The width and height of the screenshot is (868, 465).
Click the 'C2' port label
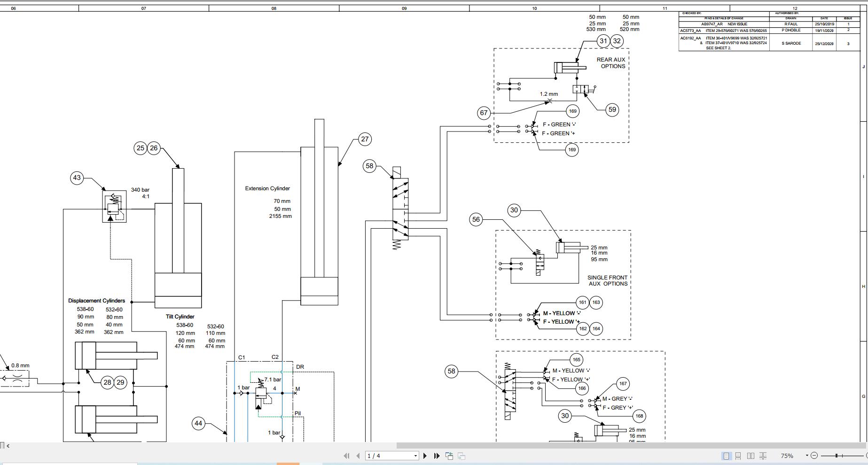pyautogui.click(x=275, y=357)
